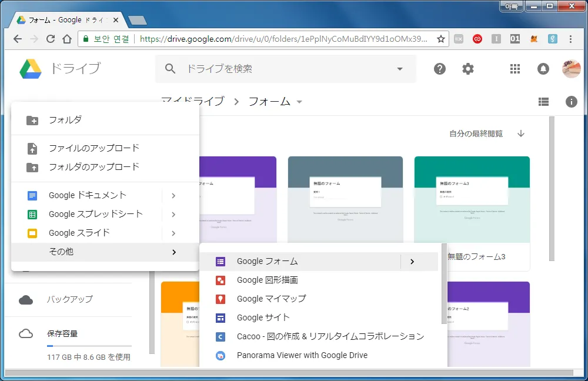
Task: Go to browser home page
Action: pos(67,39)
